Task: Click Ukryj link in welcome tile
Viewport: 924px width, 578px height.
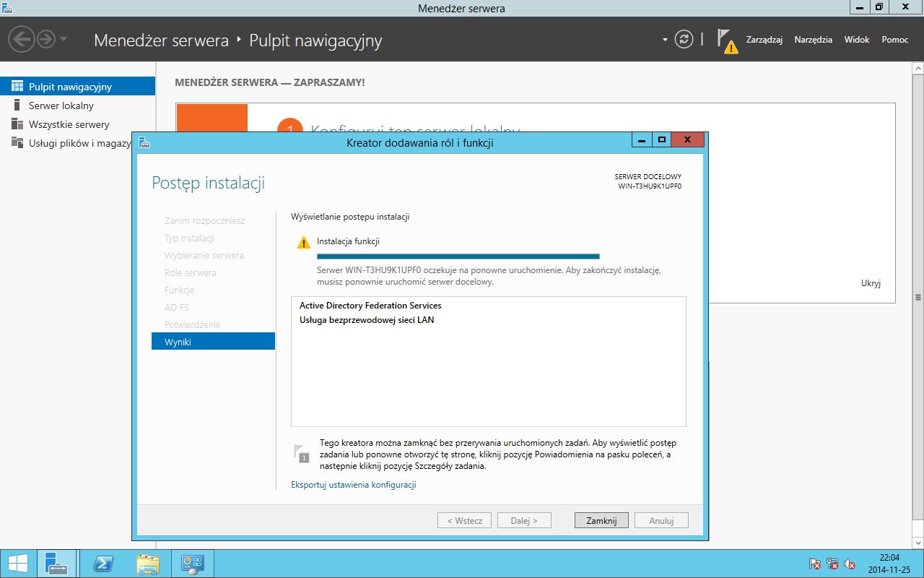Action: pyautogui.click(x=871, y=283)
